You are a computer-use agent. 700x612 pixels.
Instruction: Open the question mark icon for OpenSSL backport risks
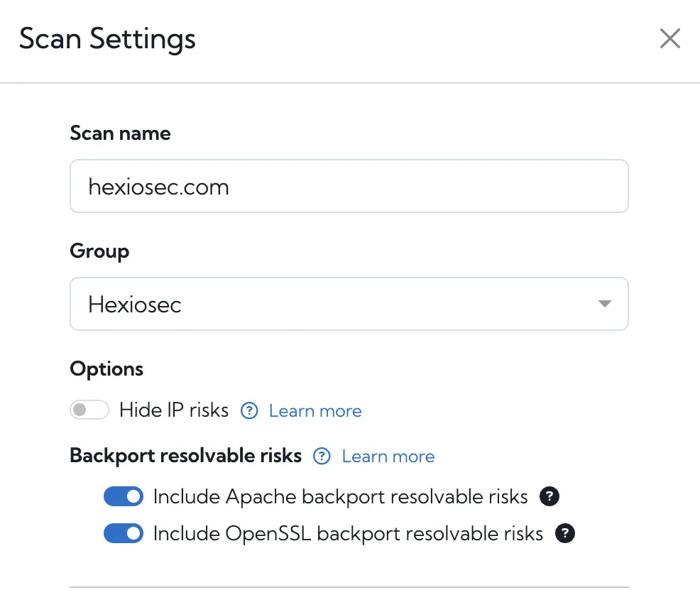(565, 533)
